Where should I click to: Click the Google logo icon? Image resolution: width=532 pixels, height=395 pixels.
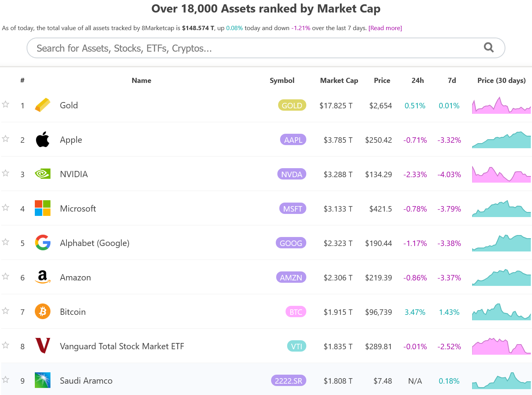[43, 242]
